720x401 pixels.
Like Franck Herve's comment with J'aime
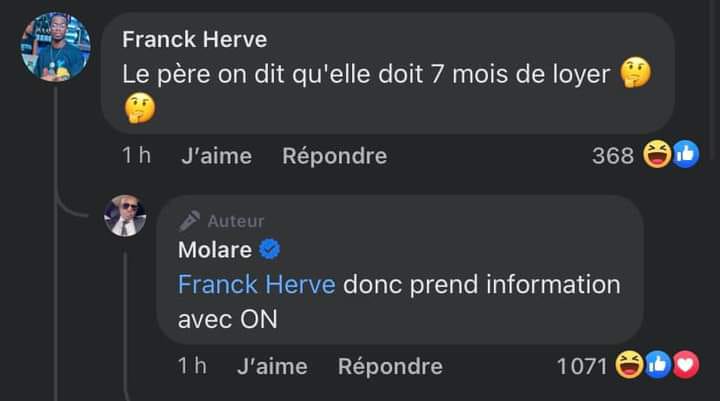pos(216,156)
